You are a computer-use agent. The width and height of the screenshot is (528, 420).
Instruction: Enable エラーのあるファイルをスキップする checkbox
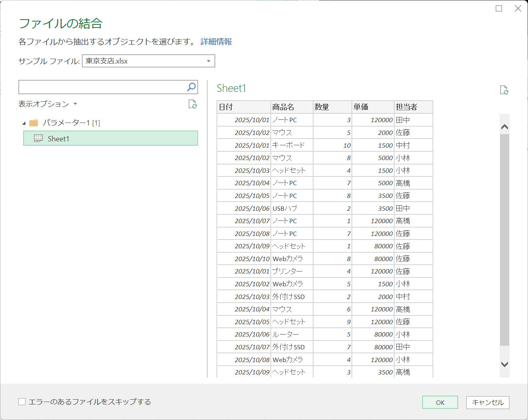[22, 402]
